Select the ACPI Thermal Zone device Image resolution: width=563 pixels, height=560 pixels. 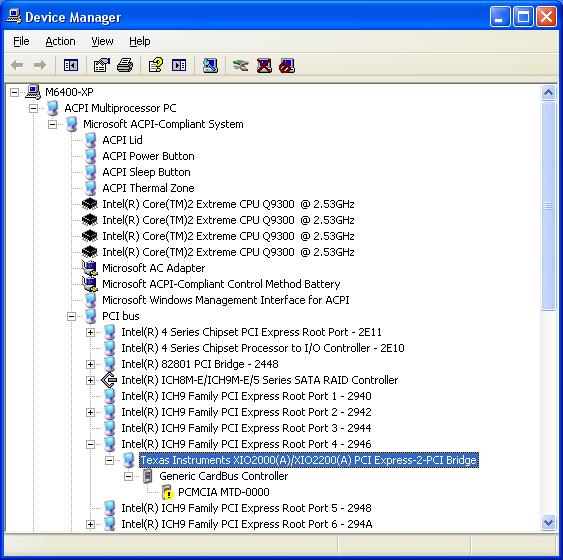pyautogui.click(x=148, y=188)
